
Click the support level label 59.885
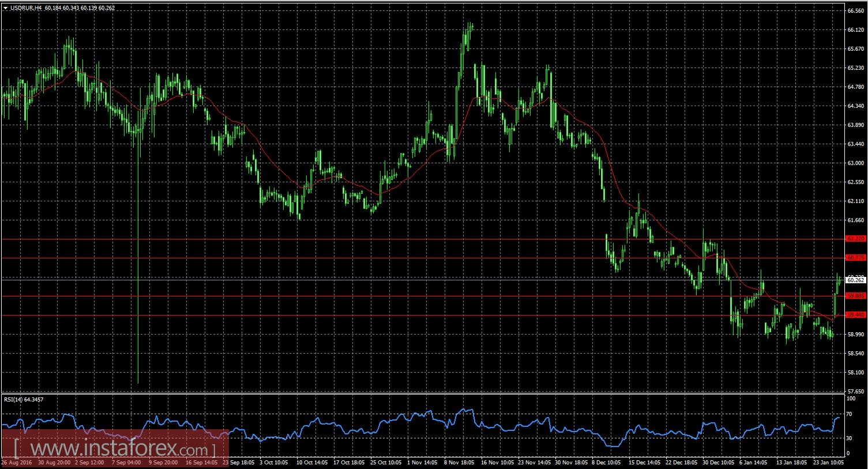click(855, 296)
